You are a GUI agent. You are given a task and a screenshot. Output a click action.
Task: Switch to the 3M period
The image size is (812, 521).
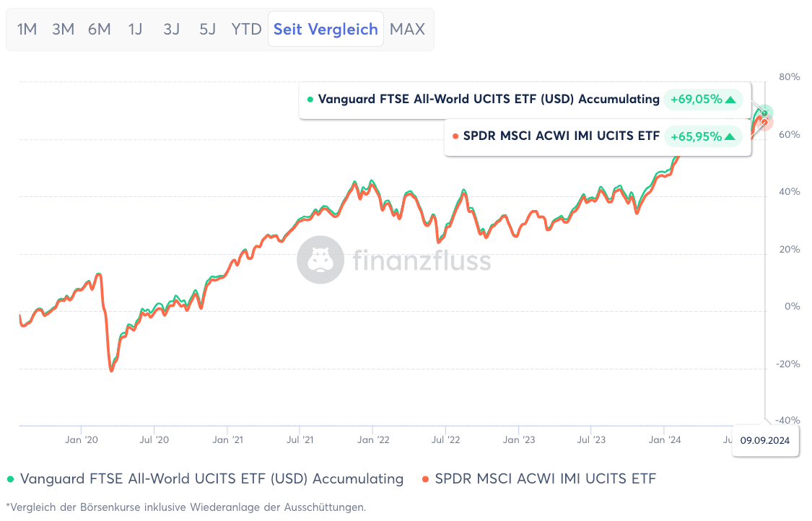(x=63, y=29)
